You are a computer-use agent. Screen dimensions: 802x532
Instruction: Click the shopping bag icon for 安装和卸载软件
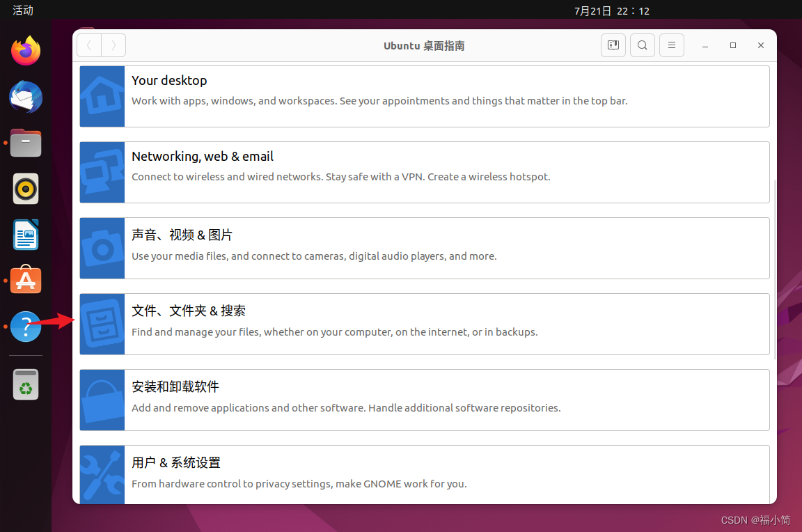point(102,400)
